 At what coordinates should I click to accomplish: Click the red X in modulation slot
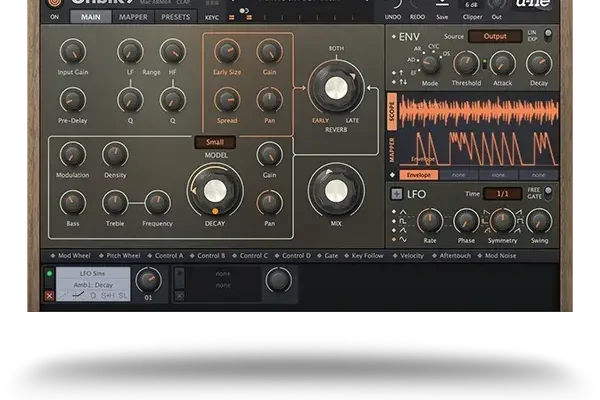pos(49,296)
